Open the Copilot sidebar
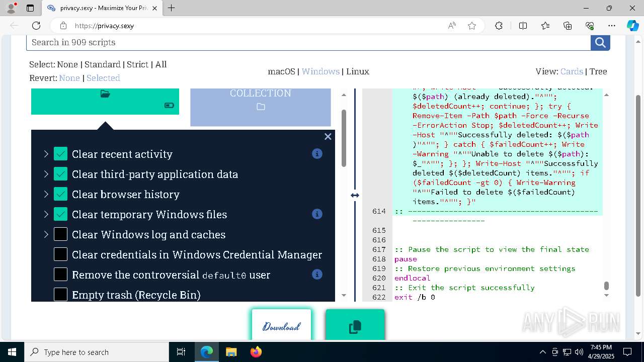This screenshot has width=644, height=362. click(x=632, y=26)
